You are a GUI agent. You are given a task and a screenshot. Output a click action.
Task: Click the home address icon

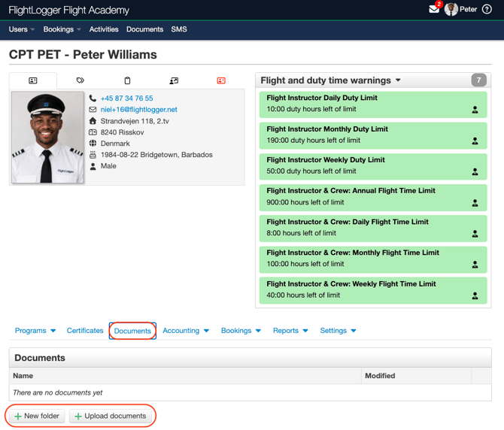point(93,121)
